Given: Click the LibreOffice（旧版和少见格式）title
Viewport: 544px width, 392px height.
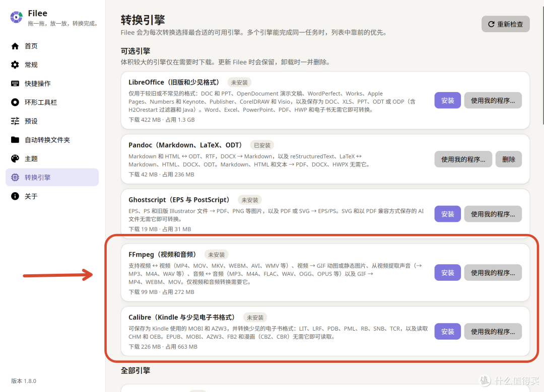Looking at the screenshot, I should [x=175, y=82].
